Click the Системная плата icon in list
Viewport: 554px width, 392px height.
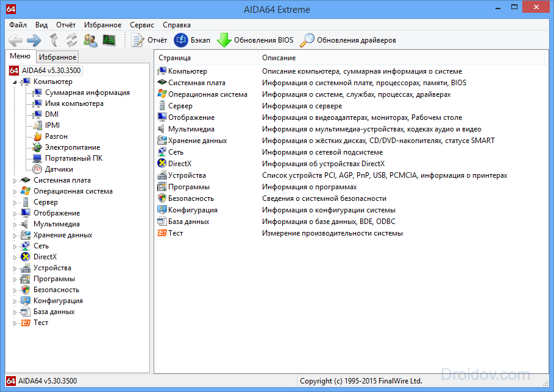pos(162,83)
